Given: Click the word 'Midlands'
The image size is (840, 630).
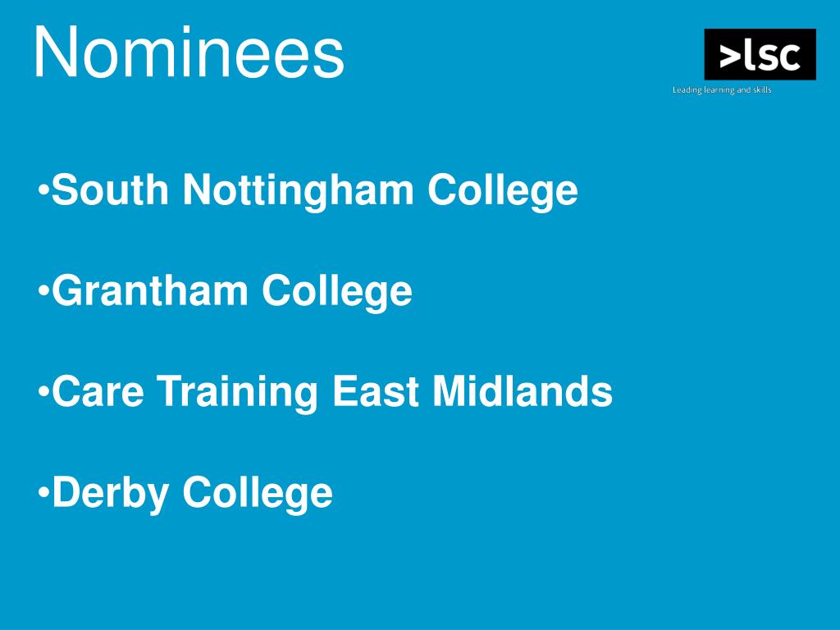Looking at the screenshot, I should point(523,391).
